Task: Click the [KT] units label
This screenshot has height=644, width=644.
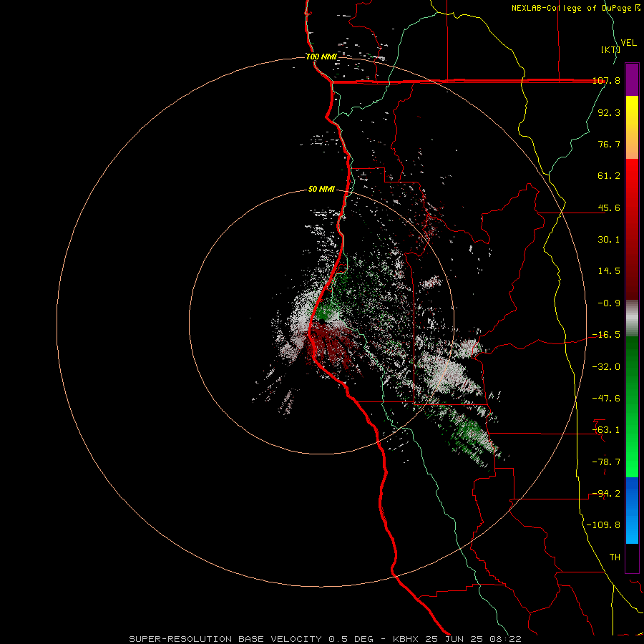Action: [611, 49]
